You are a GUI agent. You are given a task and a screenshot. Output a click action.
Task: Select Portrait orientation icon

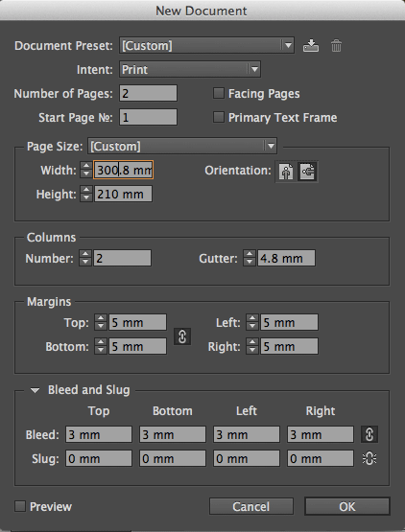(286, 172)
